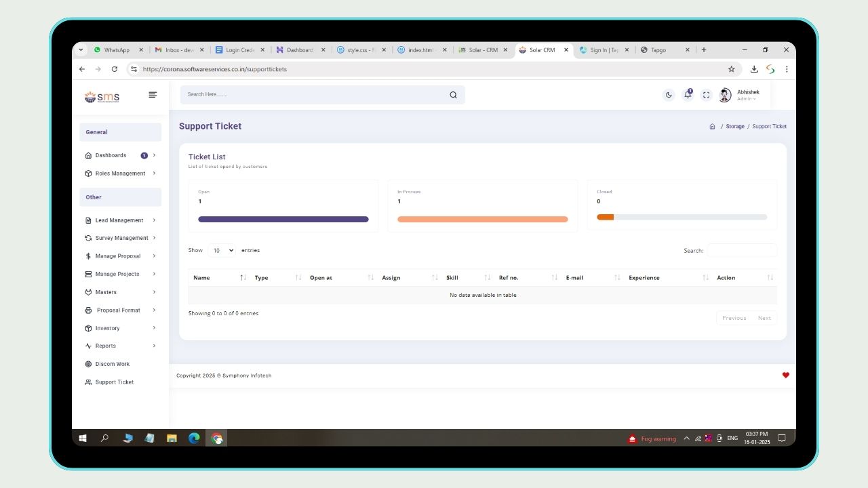
Task: Expand the Lead Management menu
Action: click(120, 220)
